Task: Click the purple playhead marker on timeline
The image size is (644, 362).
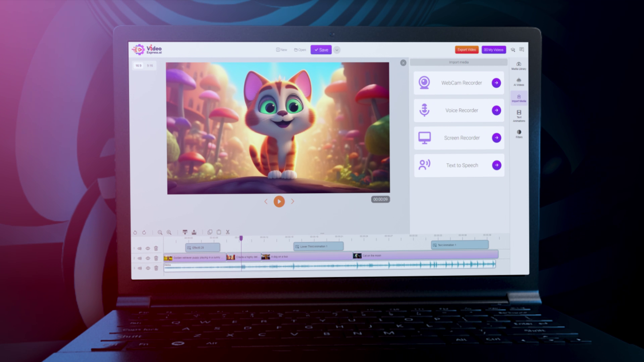Action: (241, 238)
